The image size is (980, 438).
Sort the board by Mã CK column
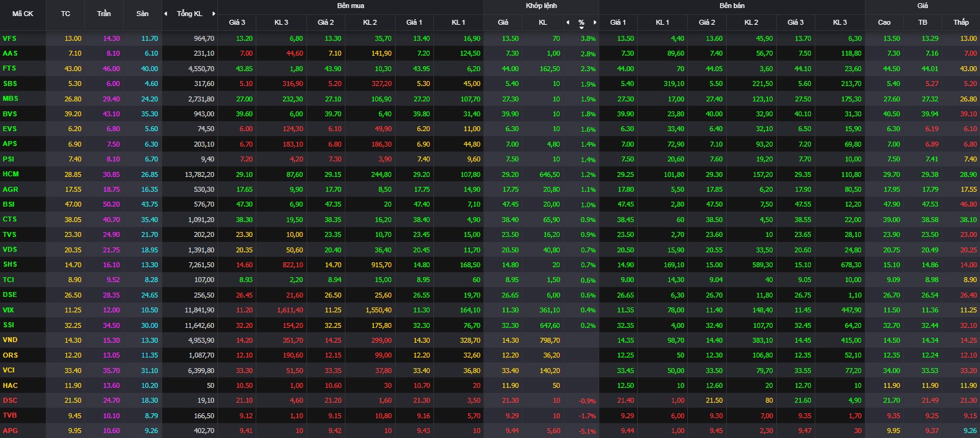(x=23, y=14)
